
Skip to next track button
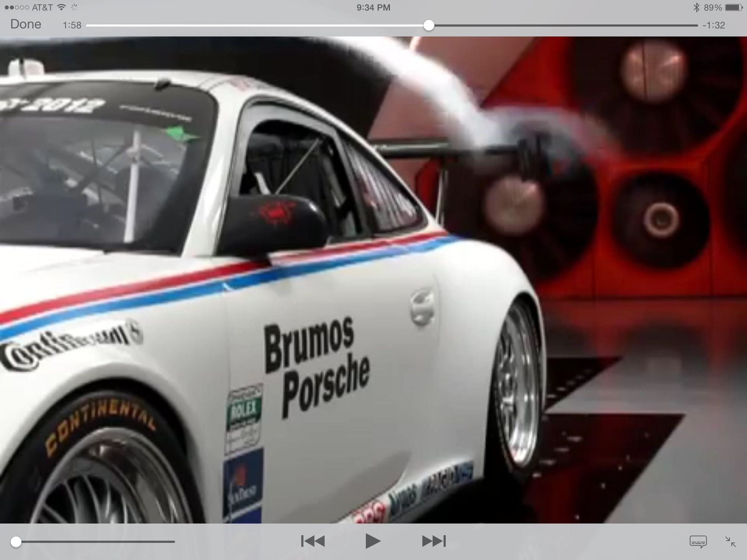434,541
